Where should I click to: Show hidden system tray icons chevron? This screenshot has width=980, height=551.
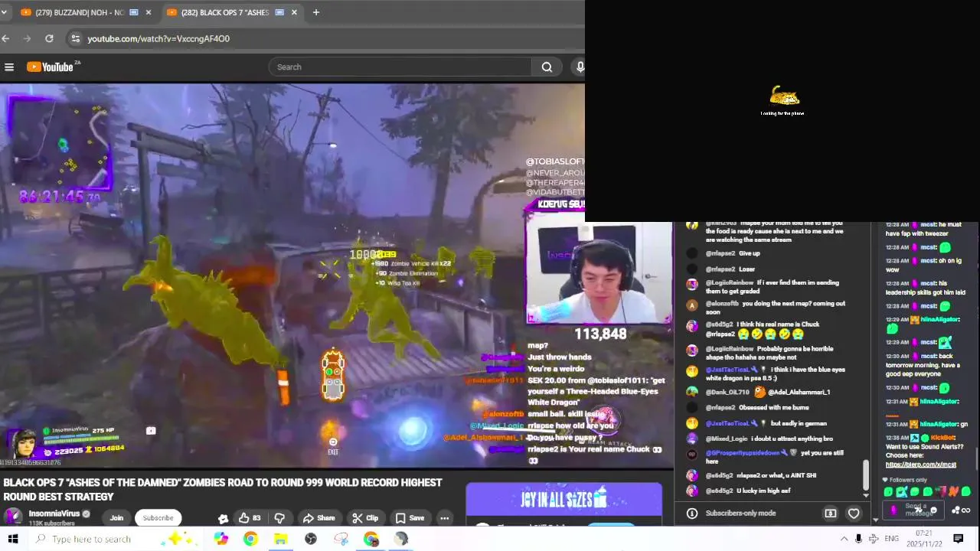(844, 539)
